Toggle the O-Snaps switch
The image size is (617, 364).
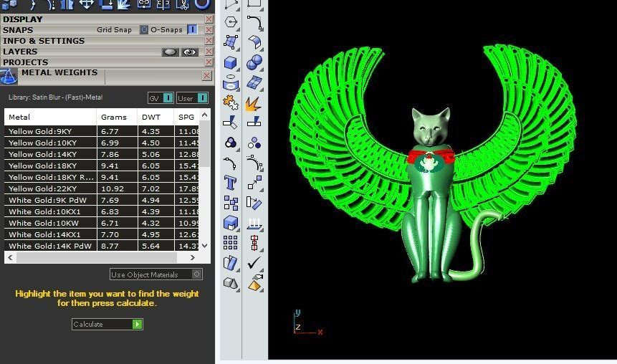click(x=193, y=30)
